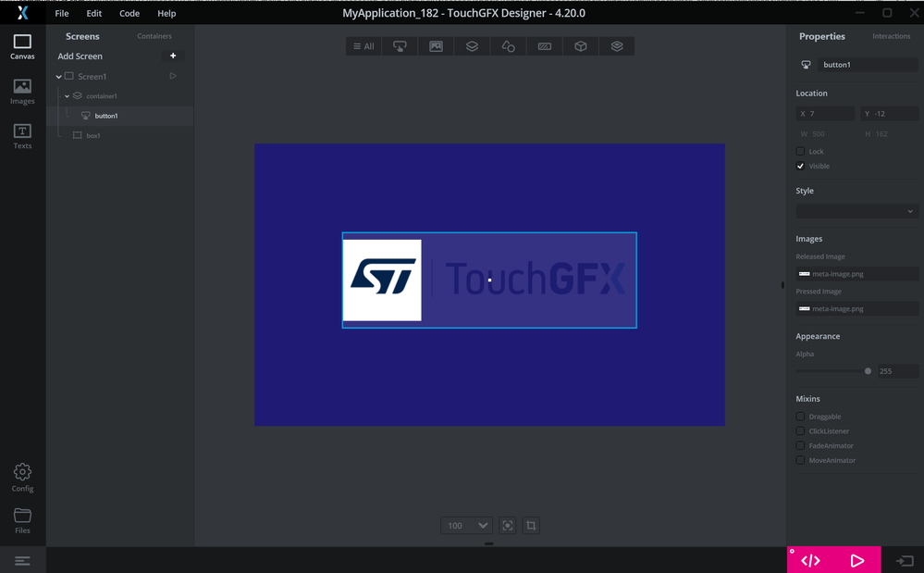The height and width of the screenshot is (573, 924).
Task: Open the Style dropdown
Action: click(x=856, y=211)
